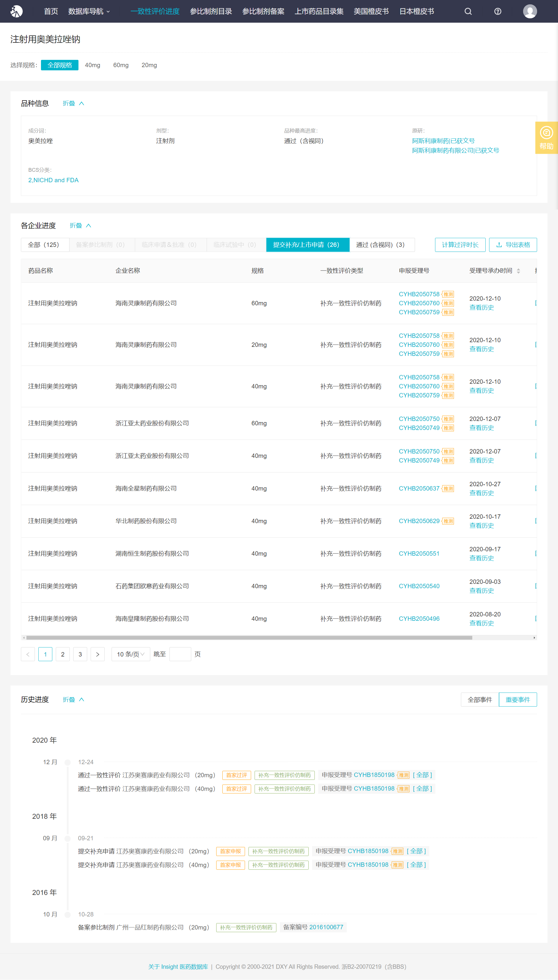Open the user avatar profile

click(530, 11)
